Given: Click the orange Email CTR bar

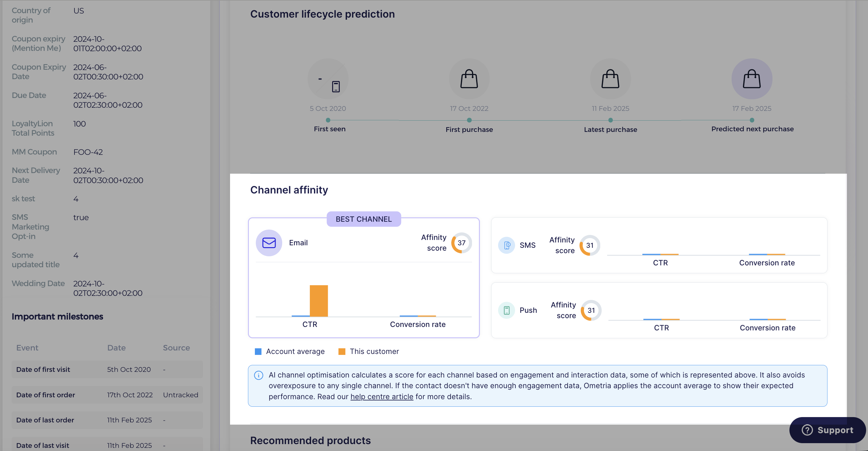Looking at the screenshot, I should 319,301.
